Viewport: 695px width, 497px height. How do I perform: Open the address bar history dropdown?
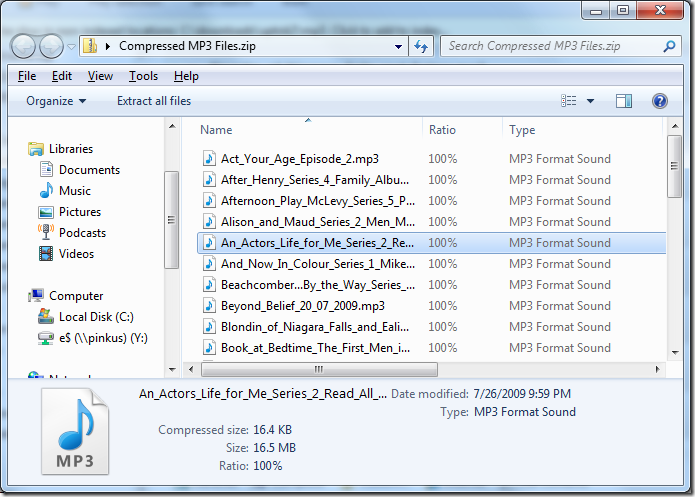(x=398, y=46)
